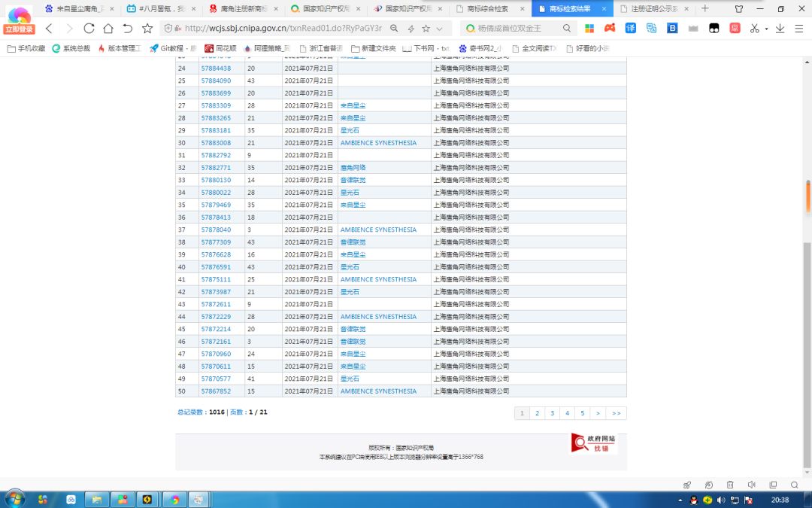Go to results page 5
Viewport: 812px width, 508px height.
[582, 413]
